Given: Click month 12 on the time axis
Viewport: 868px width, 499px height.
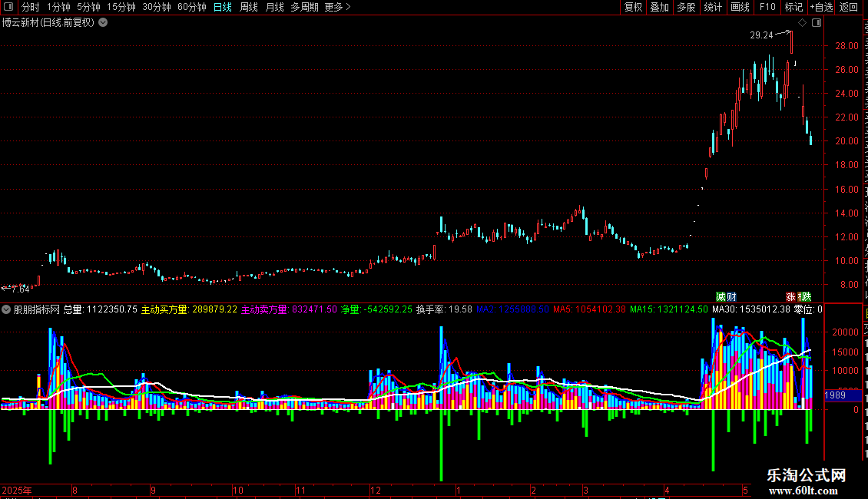Looking at the screenshot, I should [x=376, y=491].
